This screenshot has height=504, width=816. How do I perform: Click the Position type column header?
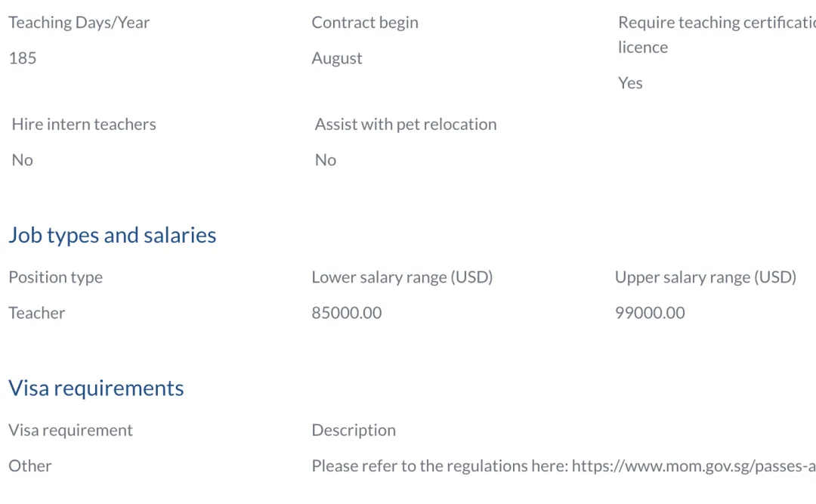56,277
